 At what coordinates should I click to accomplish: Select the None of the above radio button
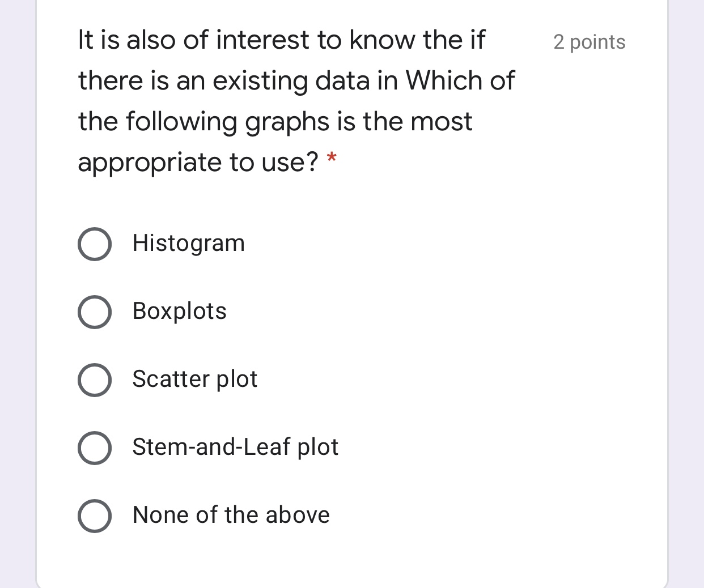click(95, 515)
